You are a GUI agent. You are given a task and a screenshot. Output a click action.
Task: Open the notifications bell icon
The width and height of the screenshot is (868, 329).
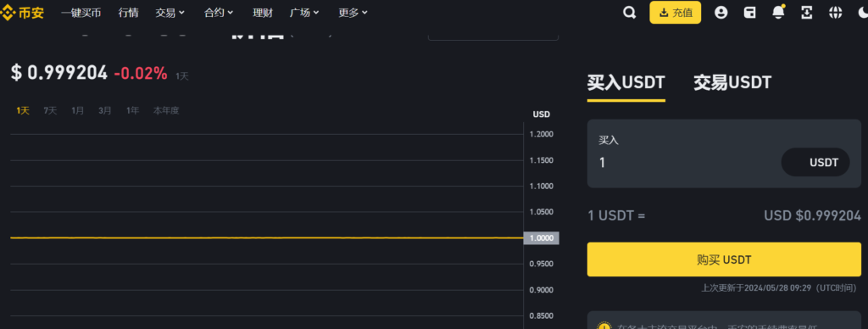(x=778, y=12)
